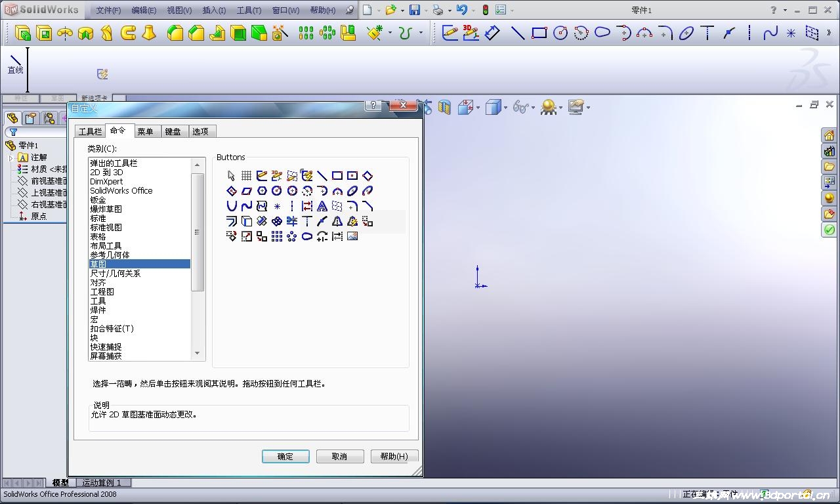Image resolution: width=840 pixels, height=504 pixels.
Task: Click category list scrollbar up arrow
Action: point(197,165)
